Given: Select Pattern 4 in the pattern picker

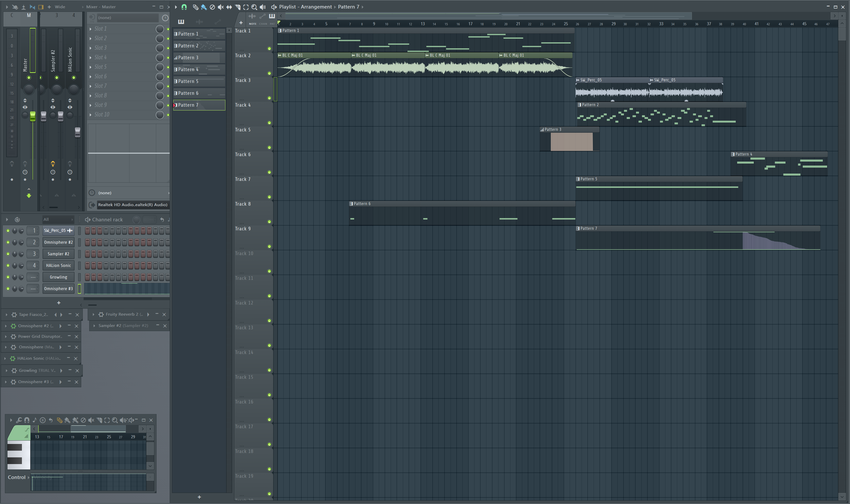Looking at the screenshot, I should (199, 69).
